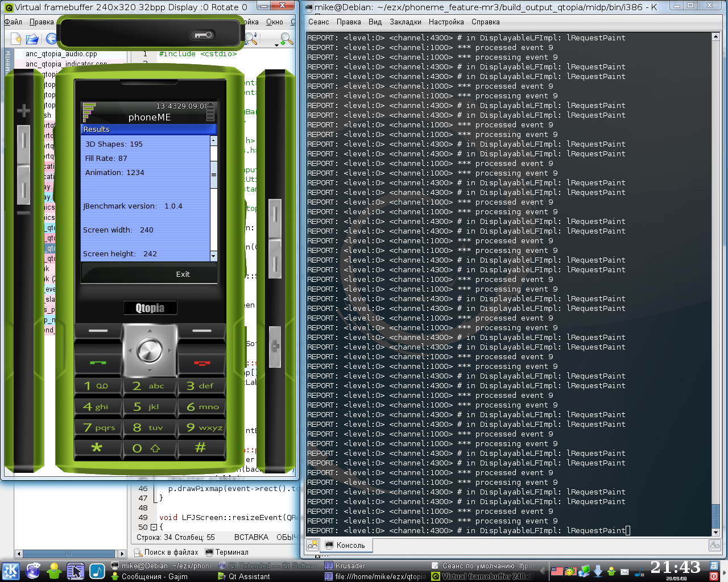Tap the hash key on phone keypad
Viewport: 728px width, 582px height.
pos(201,448)
